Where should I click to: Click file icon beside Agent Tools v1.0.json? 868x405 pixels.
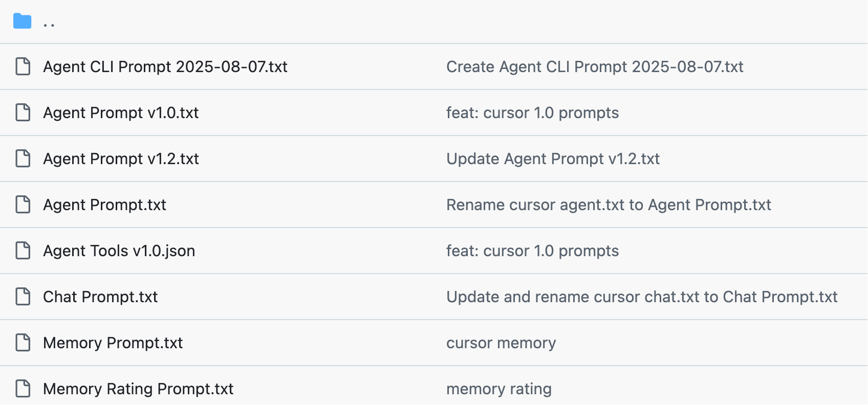click(23, 251)
